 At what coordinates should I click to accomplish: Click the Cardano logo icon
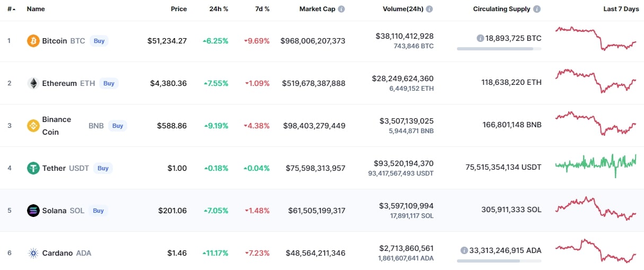[33, 253]
